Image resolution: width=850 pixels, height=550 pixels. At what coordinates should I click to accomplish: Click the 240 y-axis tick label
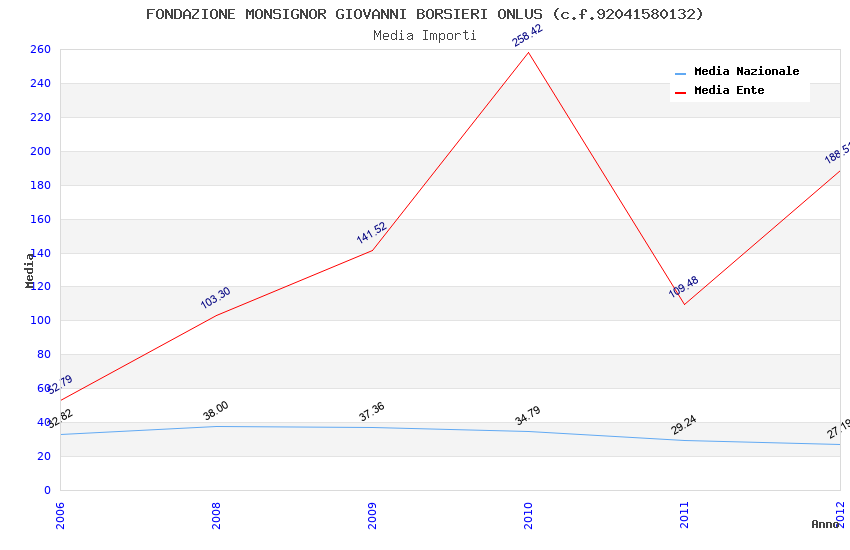point(40,83)
